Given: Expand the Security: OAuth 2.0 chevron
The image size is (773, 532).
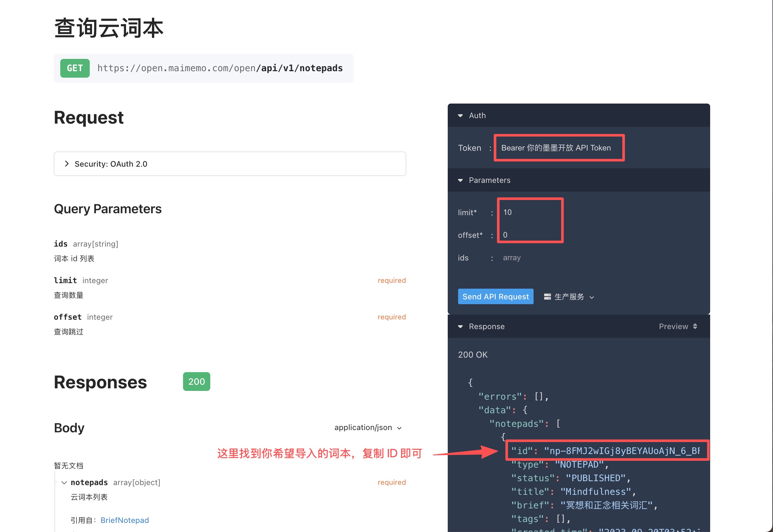Looking at the screenshot, I should click(67, 164).
